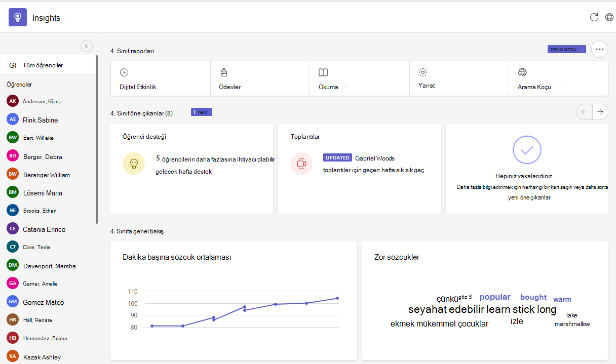Select student Hernandez, Briana
The height and width of the screenshot is (364, 616).
pyautogui.click(x=48, y=338)
